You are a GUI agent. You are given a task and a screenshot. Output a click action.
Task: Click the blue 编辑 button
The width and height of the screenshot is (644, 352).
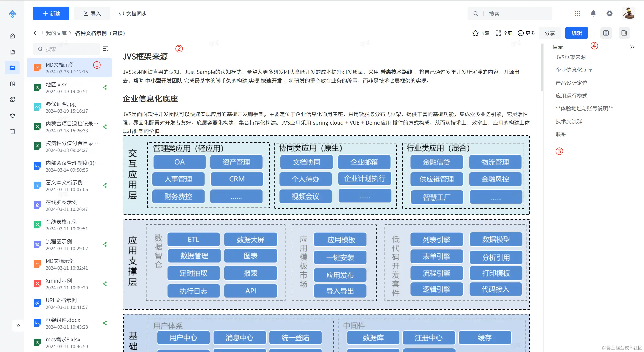click(576, 33)
